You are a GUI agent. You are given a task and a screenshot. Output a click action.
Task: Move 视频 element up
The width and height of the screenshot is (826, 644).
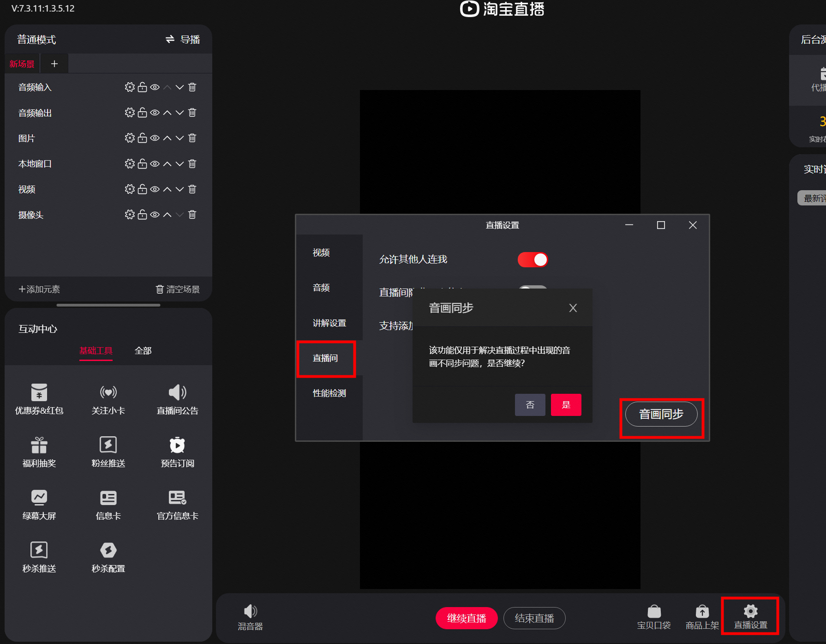click(x=167, y=189)
